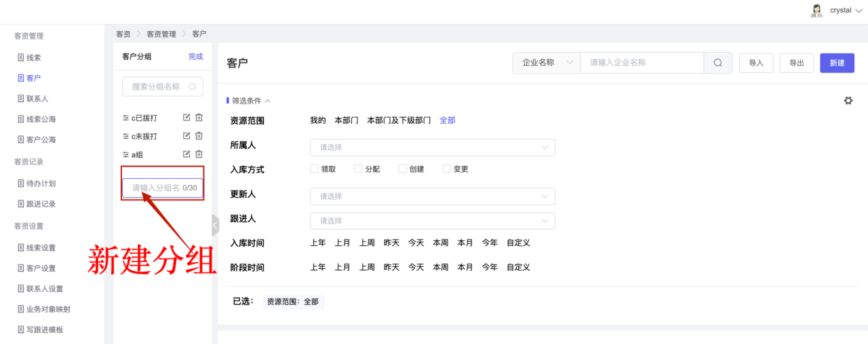Click the 新建 button
868x344 pixels.
837,63
